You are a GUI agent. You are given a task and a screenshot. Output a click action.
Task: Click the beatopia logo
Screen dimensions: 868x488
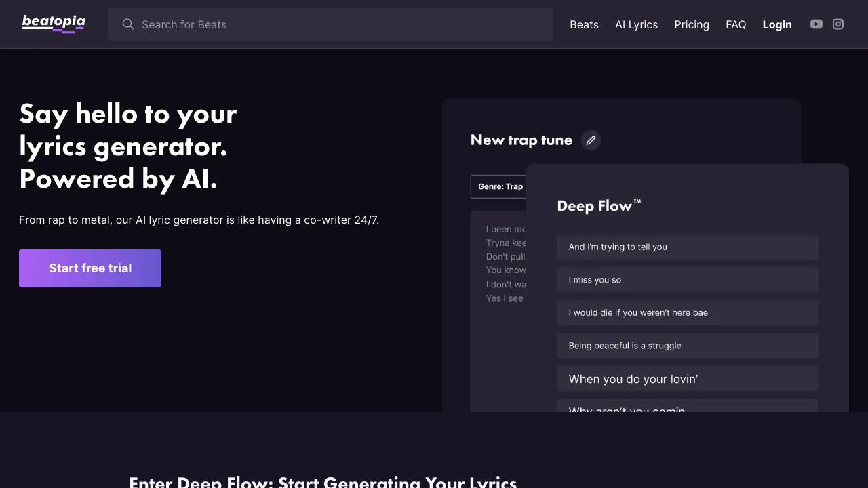(x=54, y=24)
